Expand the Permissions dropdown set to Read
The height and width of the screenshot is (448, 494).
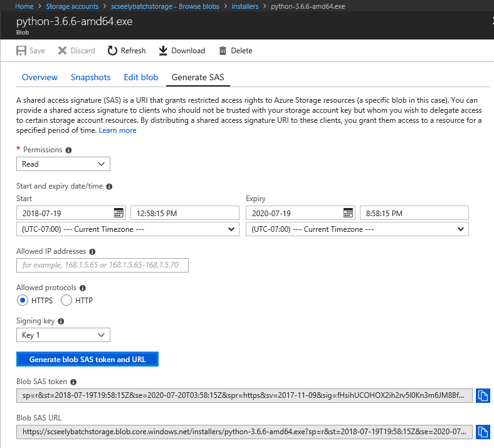click(x=63, y=164)
